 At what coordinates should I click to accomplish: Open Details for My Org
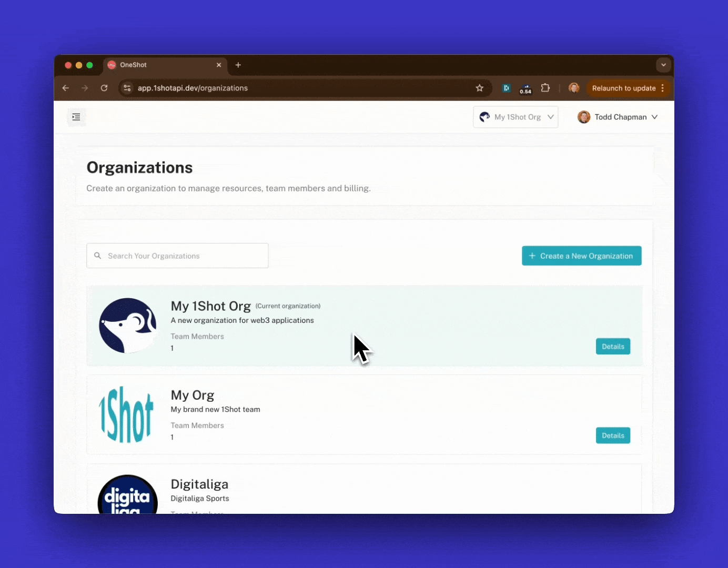pos(613,435)
